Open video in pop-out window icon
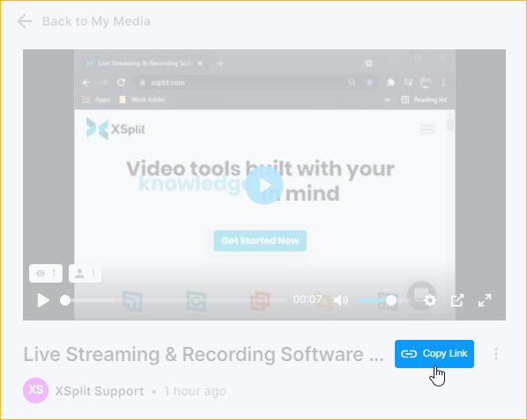Screen dimensions: 527x420 (x=457, y=300)
